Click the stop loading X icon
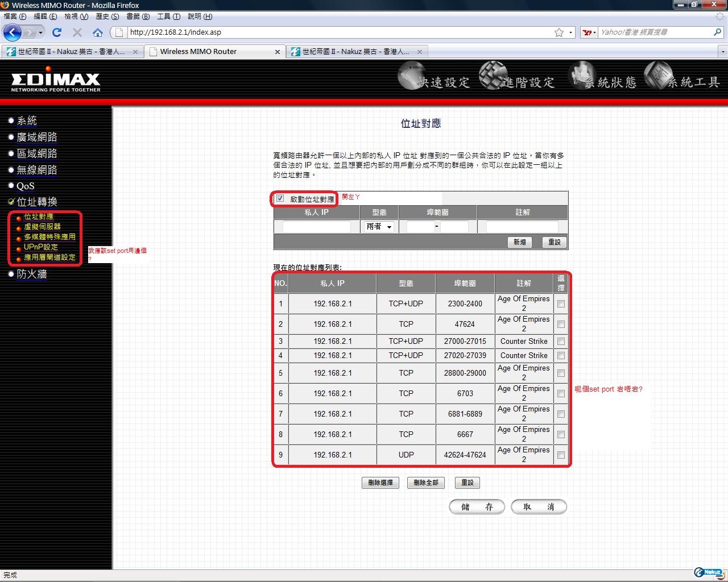 pos(77,32)
